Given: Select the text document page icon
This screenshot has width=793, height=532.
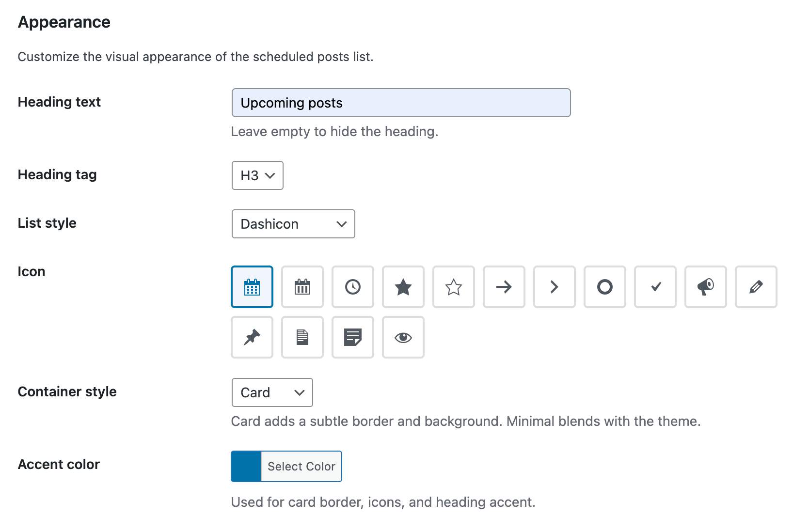Looking at the screenshot, I should 302,337.
